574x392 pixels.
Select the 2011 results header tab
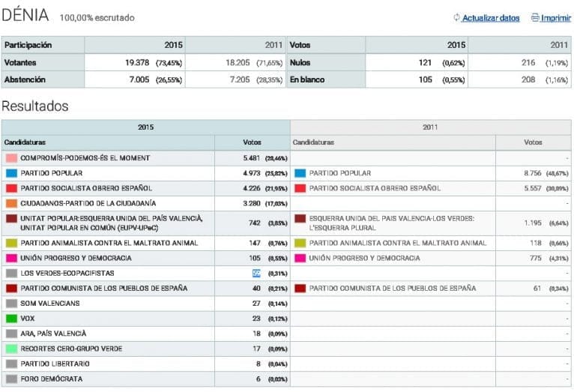point(430,127)
